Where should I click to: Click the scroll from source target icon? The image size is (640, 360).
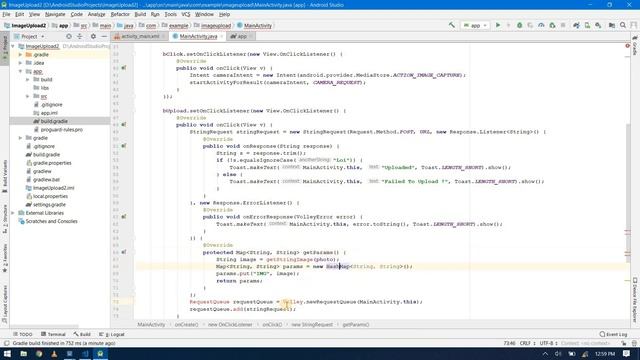coord(69,36)
